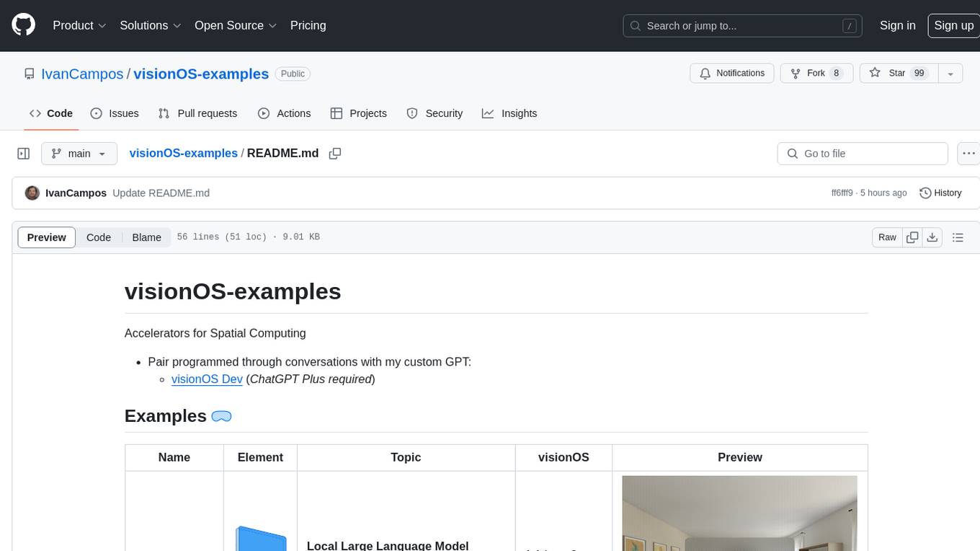
Task: Focus the Go to file field
Action: pos(863,154)
